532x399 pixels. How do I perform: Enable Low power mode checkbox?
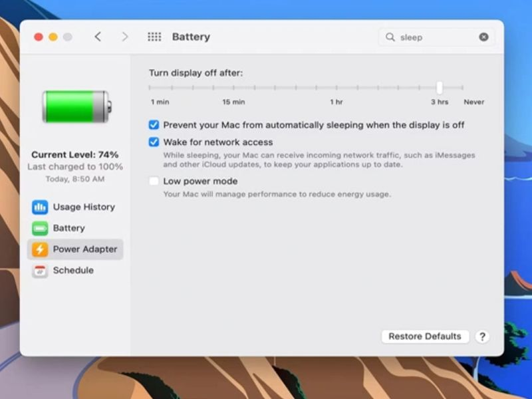click(x=154, y=181)
